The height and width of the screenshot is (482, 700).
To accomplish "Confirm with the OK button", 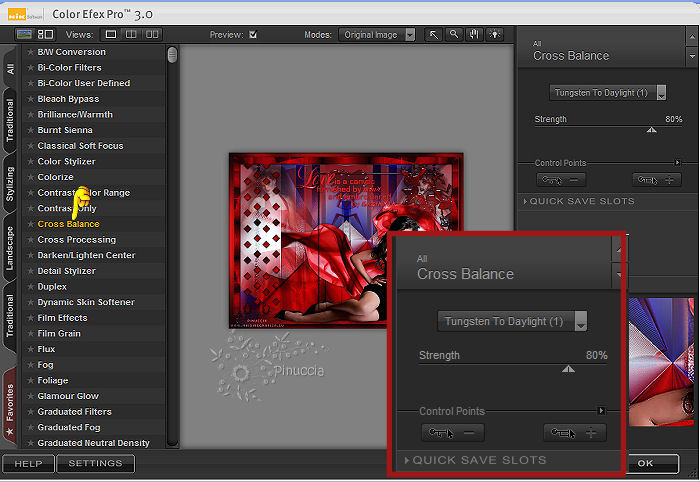I will 653,463.
